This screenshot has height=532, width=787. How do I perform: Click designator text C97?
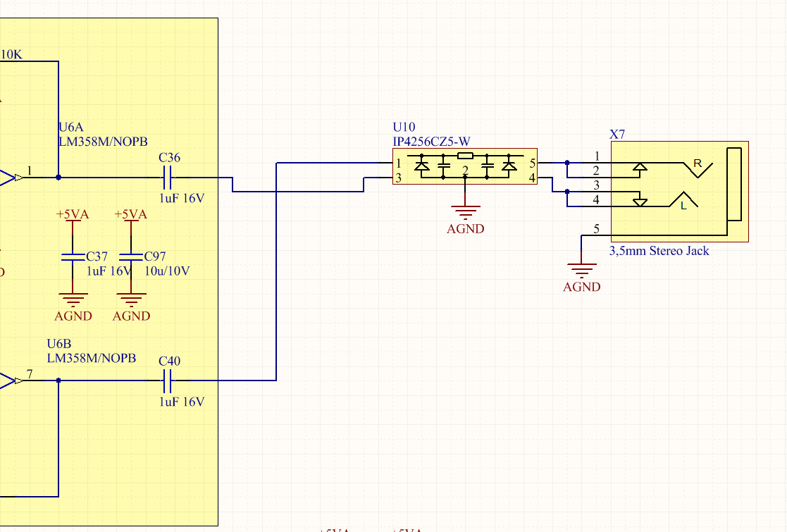click(155, 256)
